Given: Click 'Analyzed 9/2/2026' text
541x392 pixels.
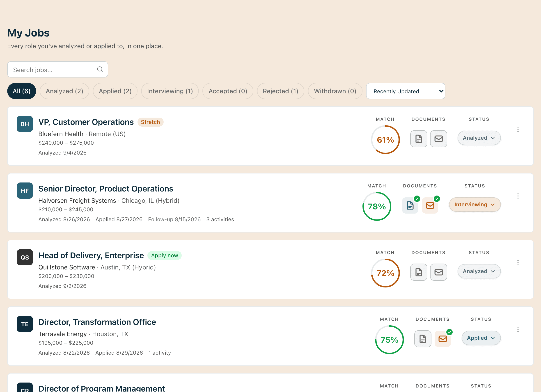Looking at the screenshot, I should pyautogui.click(x=62, y=286).
